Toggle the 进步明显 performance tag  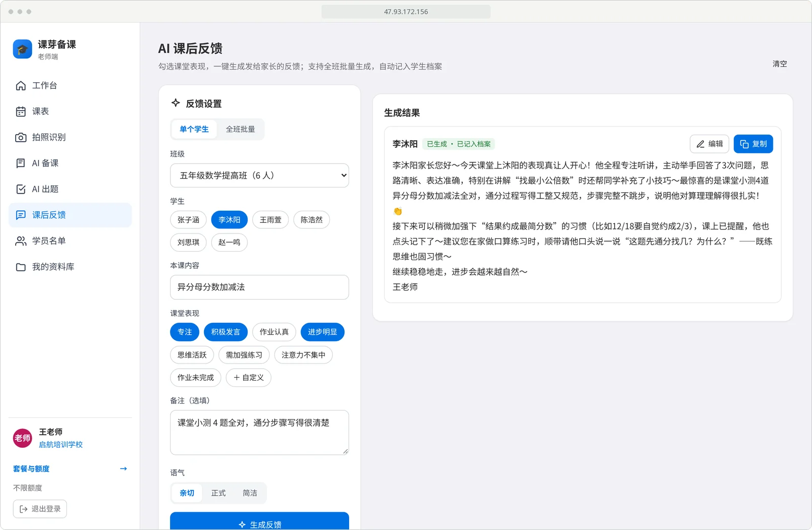(x=323, y=332)
